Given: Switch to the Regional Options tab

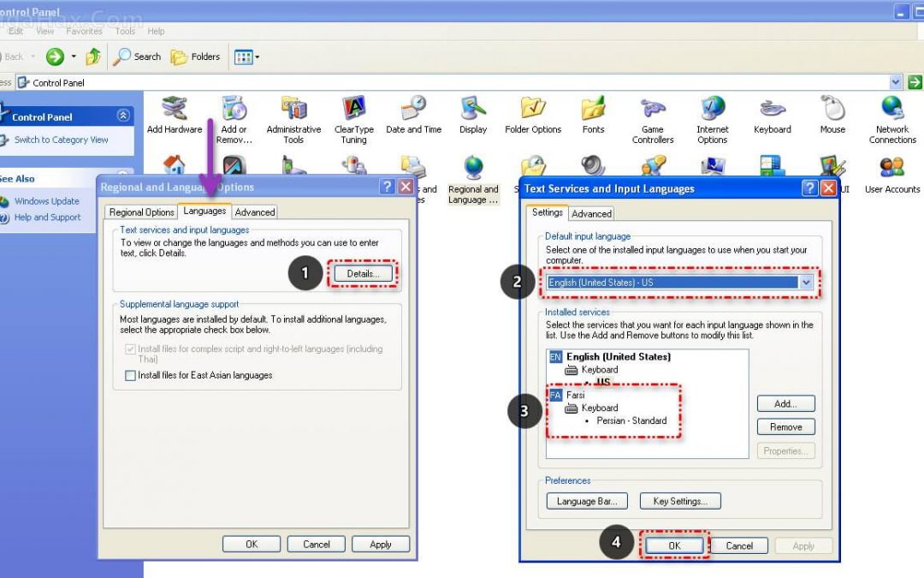Looking at the screenshot, I should (x=141, y=212).
